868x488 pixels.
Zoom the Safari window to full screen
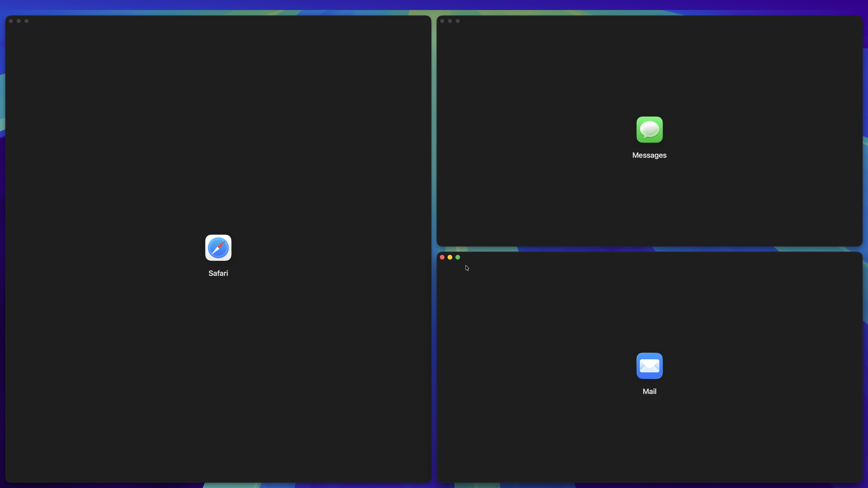click(26, 21)
